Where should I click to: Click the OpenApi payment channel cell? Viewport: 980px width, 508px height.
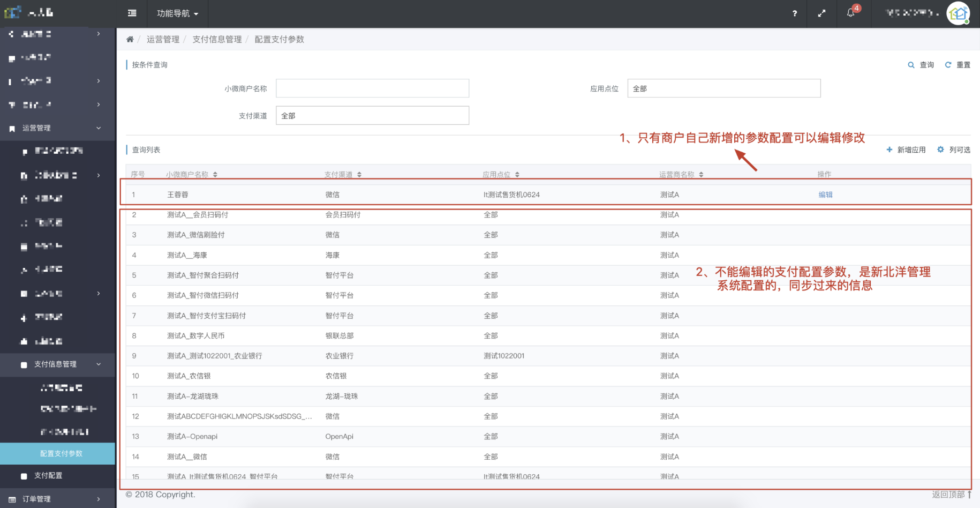click(x=340, y=436)
